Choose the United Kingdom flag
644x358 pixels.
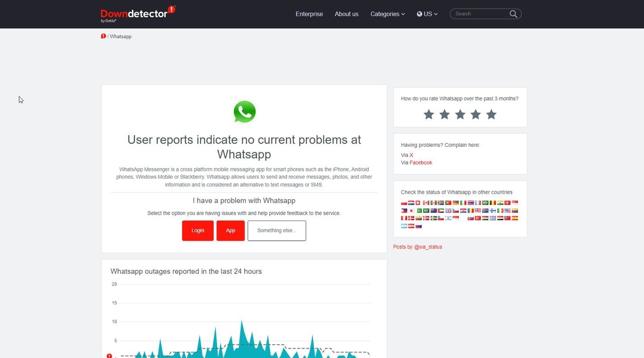click(448, 211)
